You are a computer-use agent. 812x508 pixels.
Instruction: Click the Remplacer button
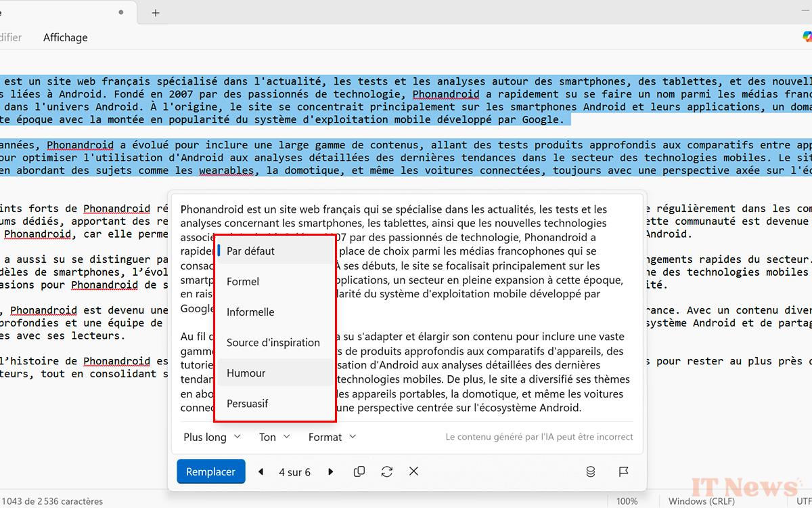[211, 471]
